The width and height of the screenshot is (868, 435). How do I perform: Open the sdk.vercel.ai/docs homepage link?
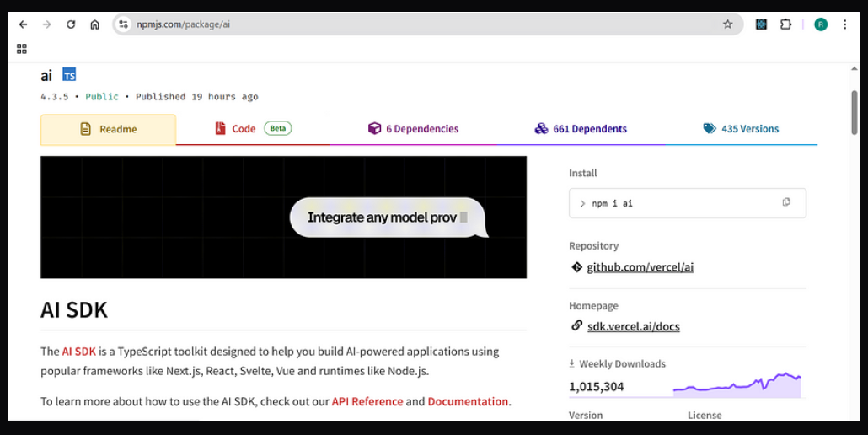(633, 326)
